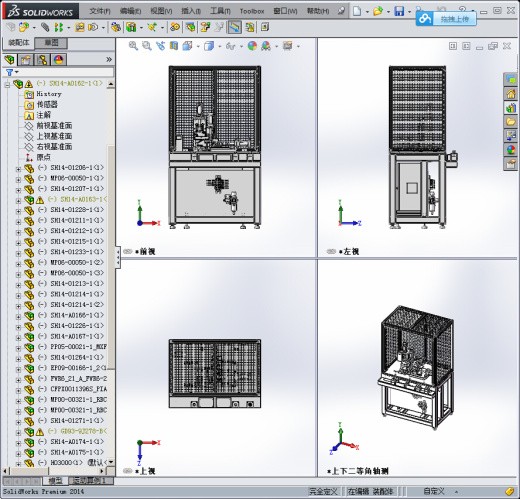520x499 pixels.
Task: Open the display style dropdown arrow
Action: tap(219, 46)
